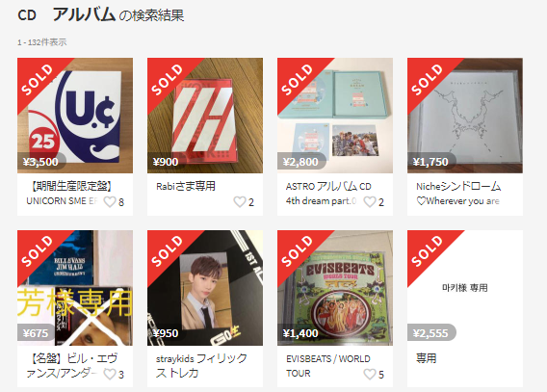547x392 pixels.
Task: Click the ¥2,555 price badge
Action: [430, 332]
